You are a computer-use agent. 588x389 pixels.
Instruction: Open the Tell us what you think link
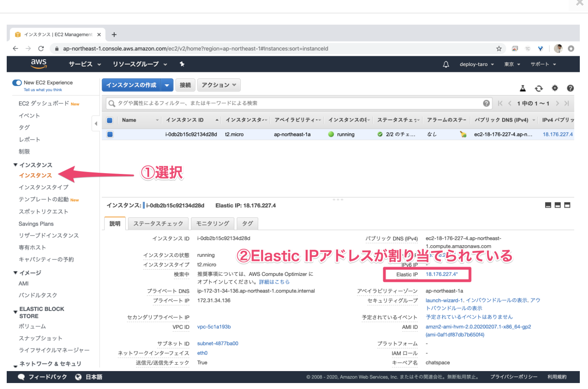[x=43, y=90]
